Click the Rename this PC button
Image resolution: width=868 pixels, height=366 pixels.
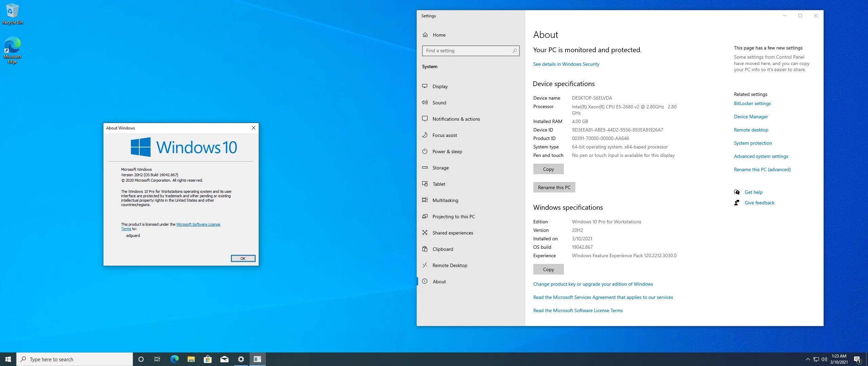[x=554, y=187]
